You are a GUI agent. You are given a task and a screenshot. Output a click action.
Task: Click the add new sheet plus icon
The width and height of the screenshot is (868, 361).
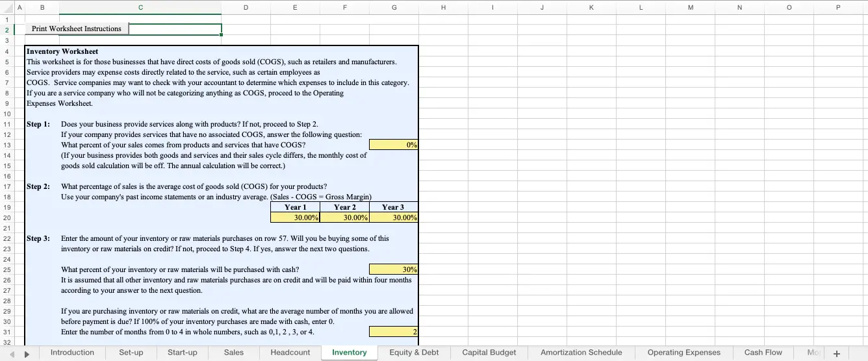point(836,353)
